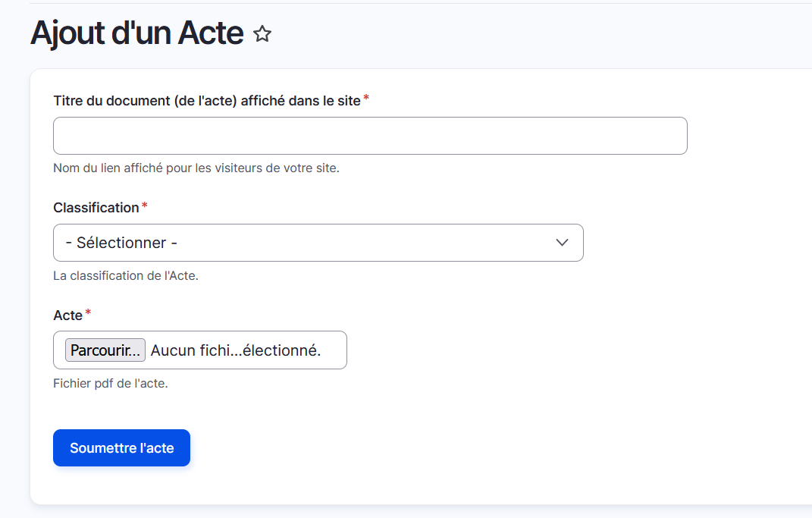
Task: Click the chevron arrow in Classification select
Action: pos(562,243)
